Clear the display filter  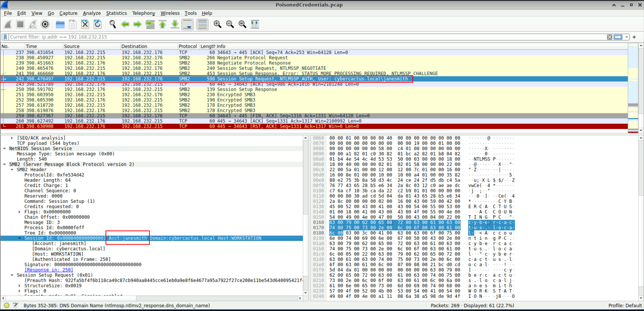[610, 37]
